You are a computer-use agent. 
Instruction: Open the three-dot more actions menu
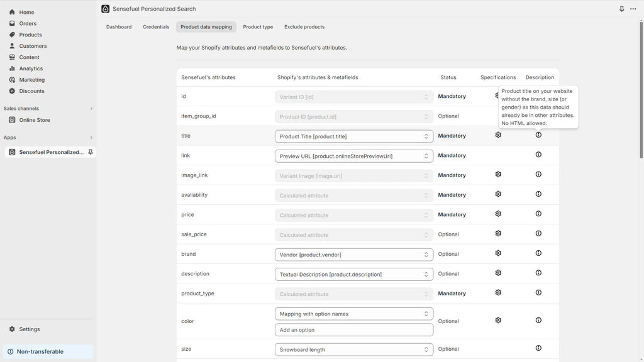coord(633,9)
